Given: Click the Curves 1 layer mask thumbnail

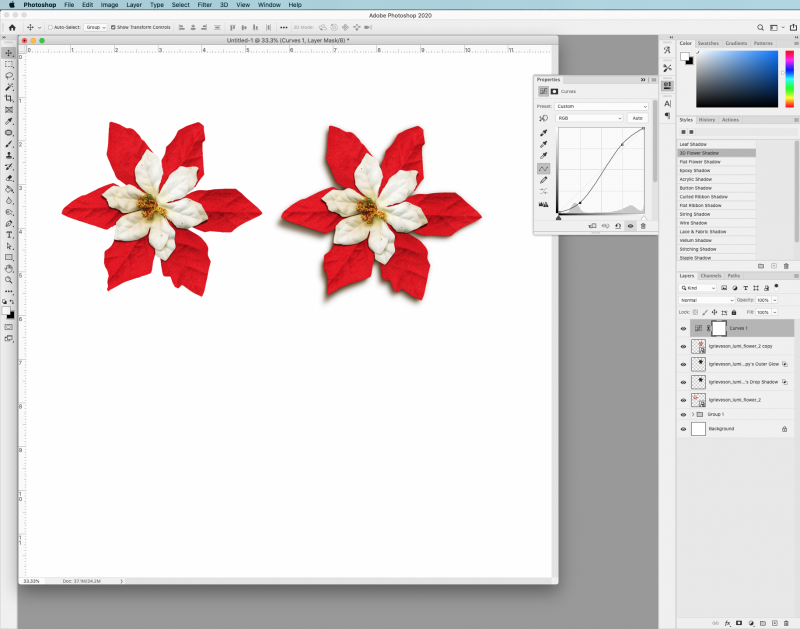Looking at the screenshot, I should coord(718,329).
